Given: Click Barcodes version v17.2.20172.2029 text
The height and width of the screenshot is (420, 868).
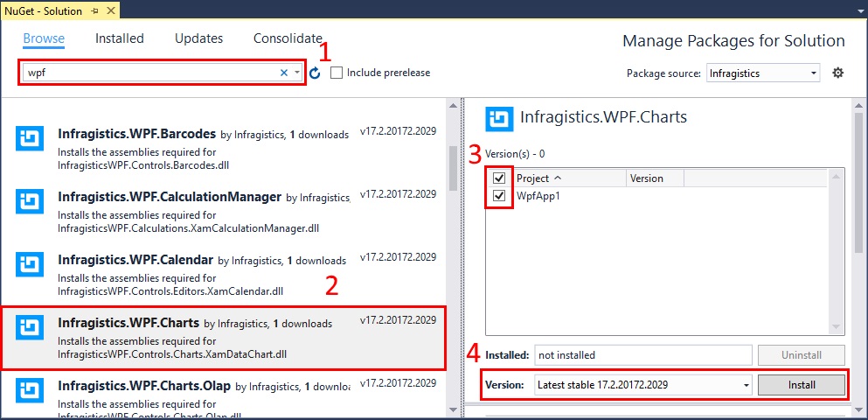Looking at the screenshot, I should (x=398, y=131).
